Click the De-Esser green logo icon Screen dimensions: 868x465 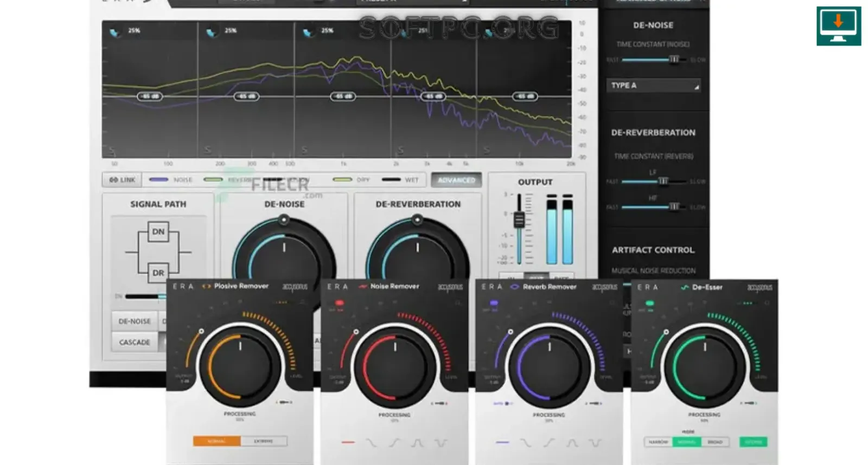point(685,287)
